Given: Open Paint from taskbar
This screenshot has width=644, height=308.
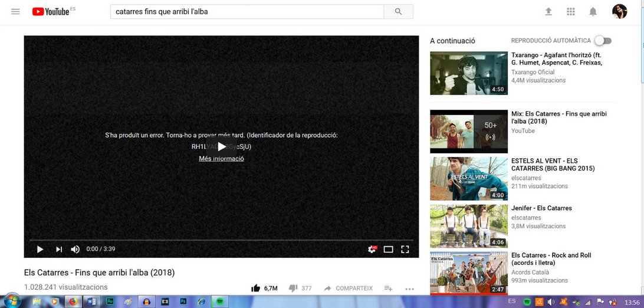Looking at the screenshot, I should [x=128, y=302].
